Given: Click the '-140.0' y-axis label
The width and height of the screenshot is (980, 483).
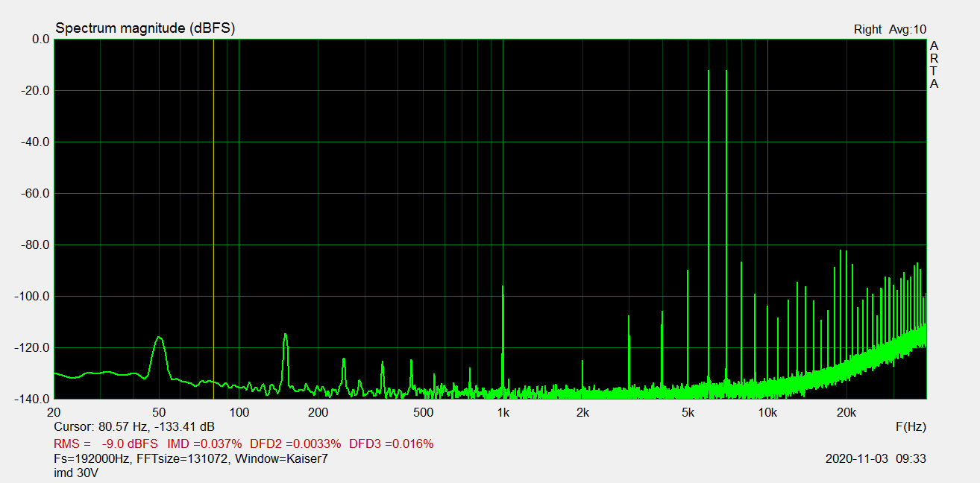Looking at the screenshot, I should [33, 399].
